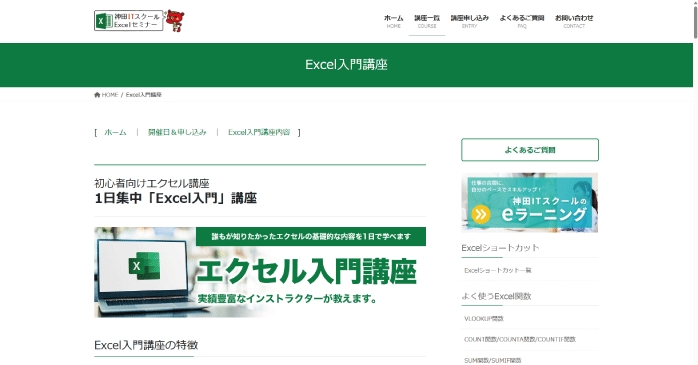698x365 pixels.
Task: Open the よくあるご質問 FAQ menu item
Action: coord(522,21)
